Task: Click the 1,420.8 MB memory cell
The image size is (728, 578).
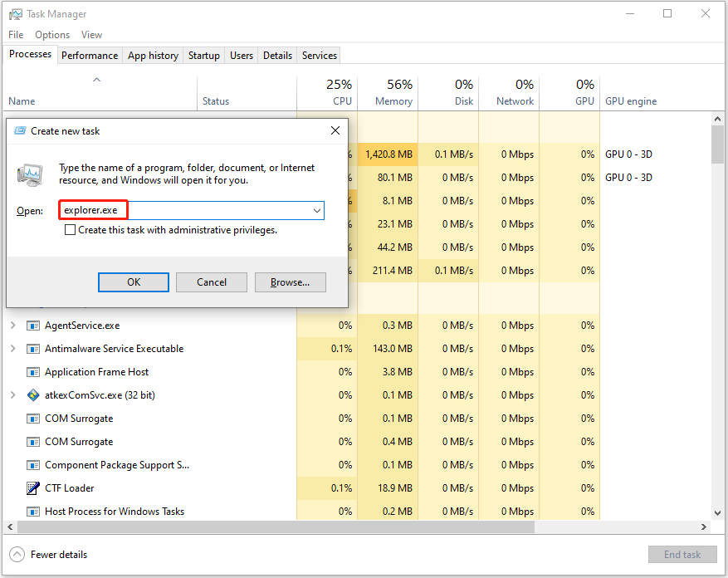Action: (x=388, y=154)
